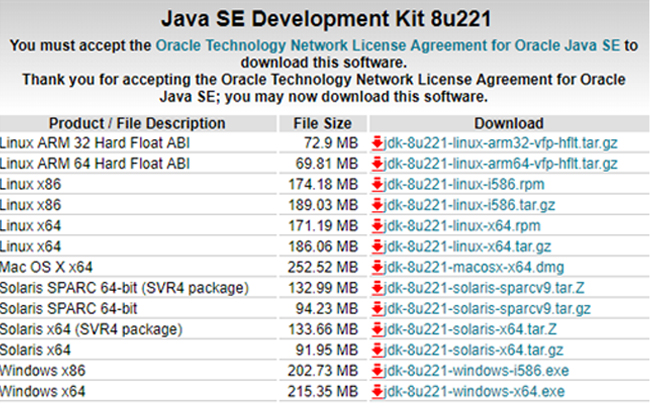
Task: Click red download arrow beside jdk-8u221-linux-x64.rpm
Action: (377, 226)
